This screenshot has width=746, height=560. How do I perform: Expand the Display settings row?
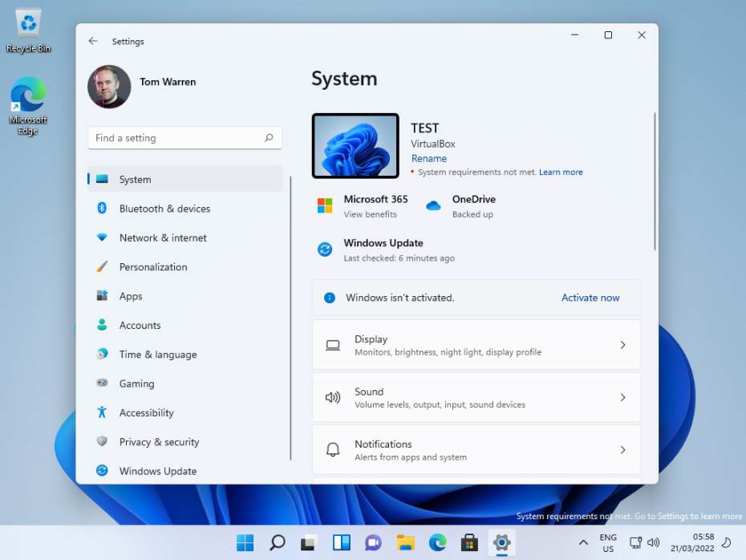623,345
